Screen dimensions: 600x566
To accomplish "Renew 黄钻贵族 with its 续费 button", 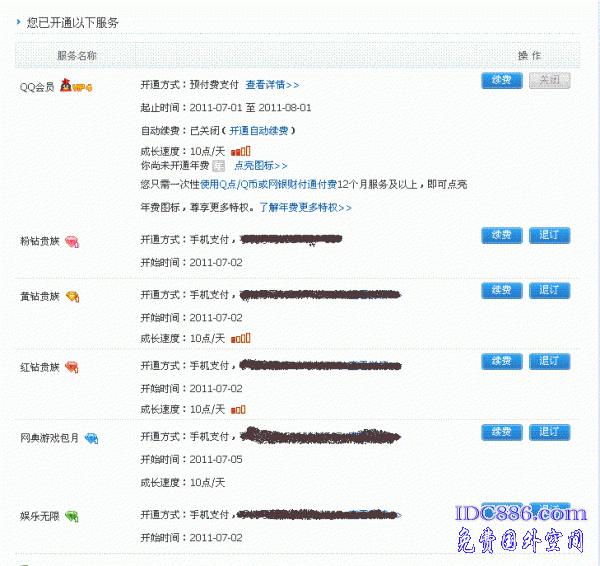I will coord(502,290).
